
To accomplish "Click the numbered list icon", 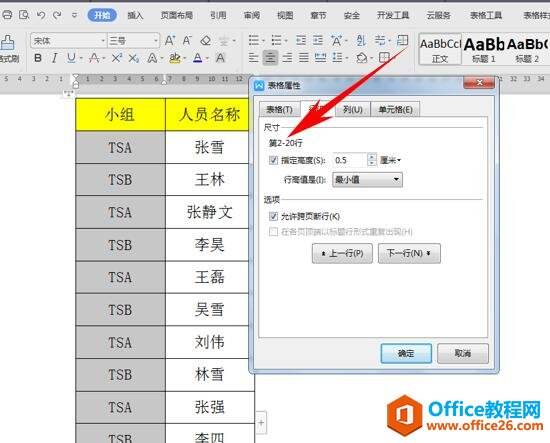I will point(277,40).
